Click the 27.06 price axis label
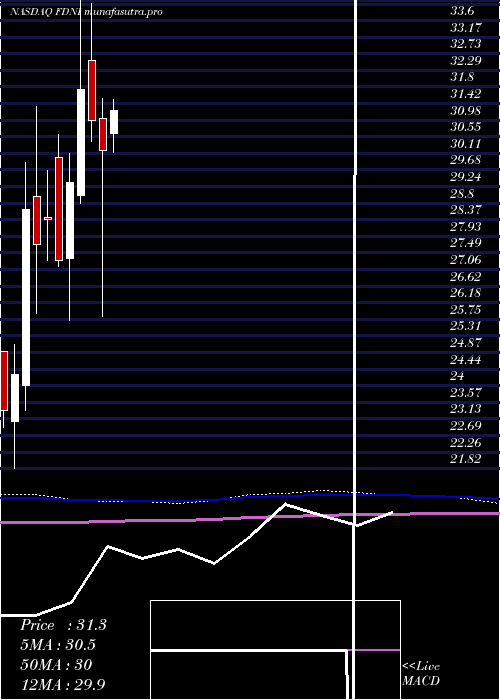 466,260
